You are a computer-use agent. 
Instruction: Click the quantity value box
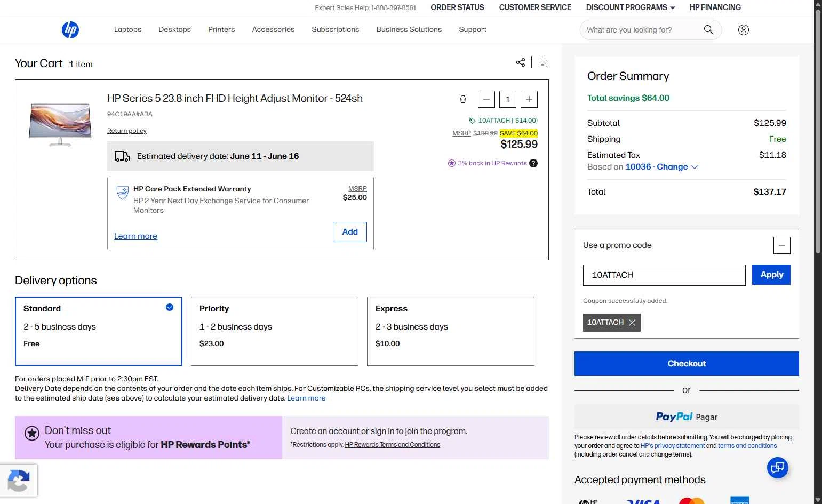click(x=508, y=99)
